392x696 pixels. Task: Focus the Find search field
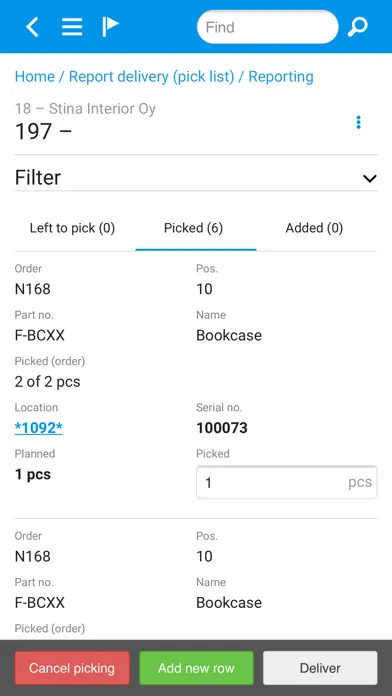click(268, 27)
